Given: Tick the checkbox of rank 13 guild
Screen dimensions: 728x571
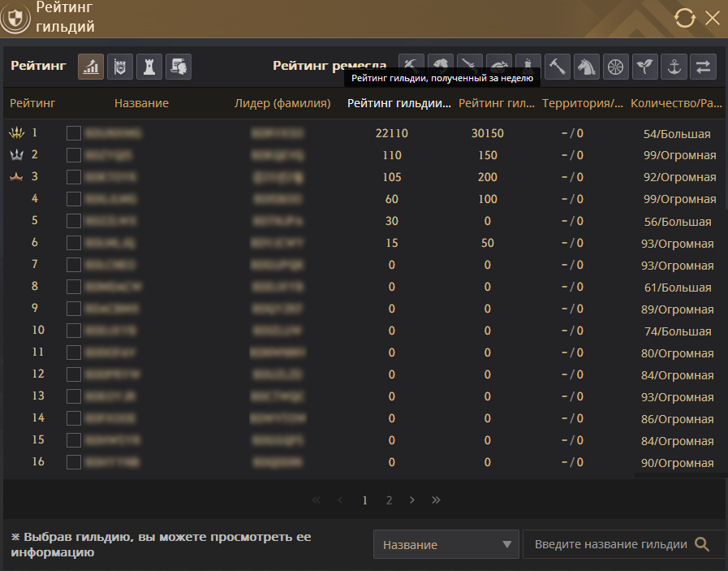Looking at the screenshot, I should (74, 396).
